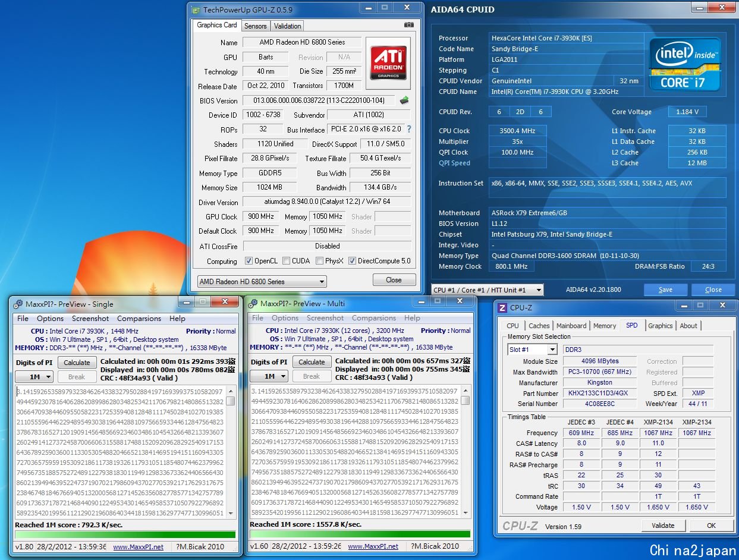Click the CPU-Z title bar icon
Screen dimensions: 739x560
click(x=502, y=307)
